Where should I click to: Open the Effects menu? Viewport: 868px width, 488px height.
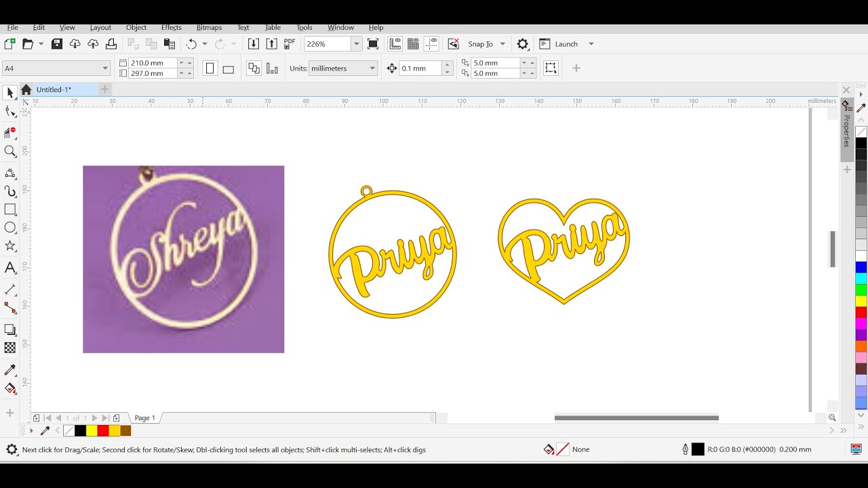tap(172, 28)
